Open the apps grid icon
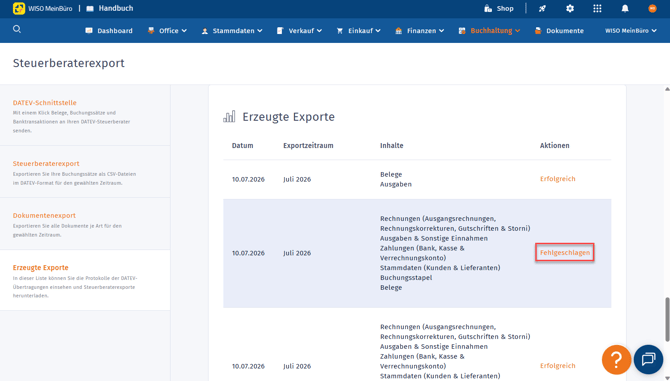This screenshot has height=381, width=670. click(x=597, y=9)
